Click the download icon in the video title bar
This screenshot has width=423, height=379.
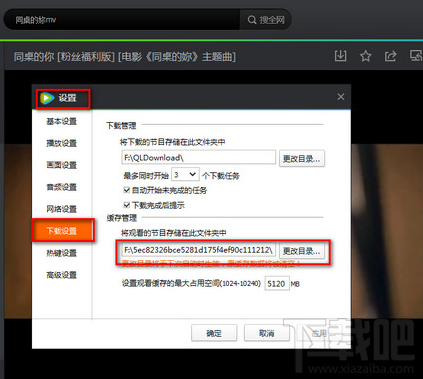[x=340, y=56]
